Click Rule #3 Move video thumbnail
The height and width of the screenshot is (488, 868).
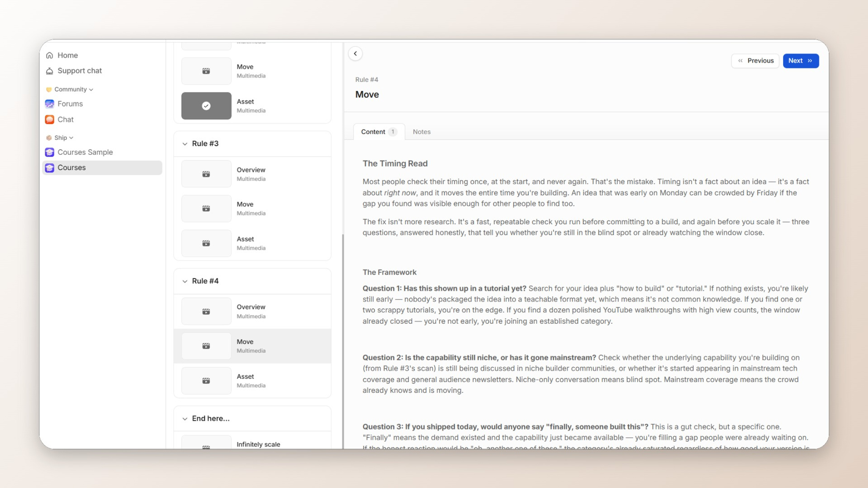[x=206, y=208]
